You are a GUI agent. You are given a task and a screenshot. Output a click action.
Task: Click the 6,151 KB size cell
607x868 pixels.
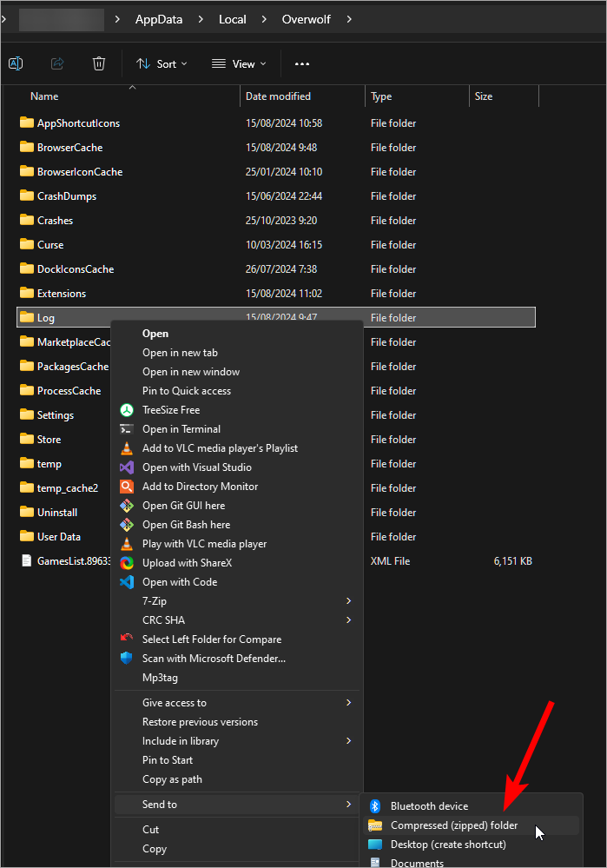(513, 560)
